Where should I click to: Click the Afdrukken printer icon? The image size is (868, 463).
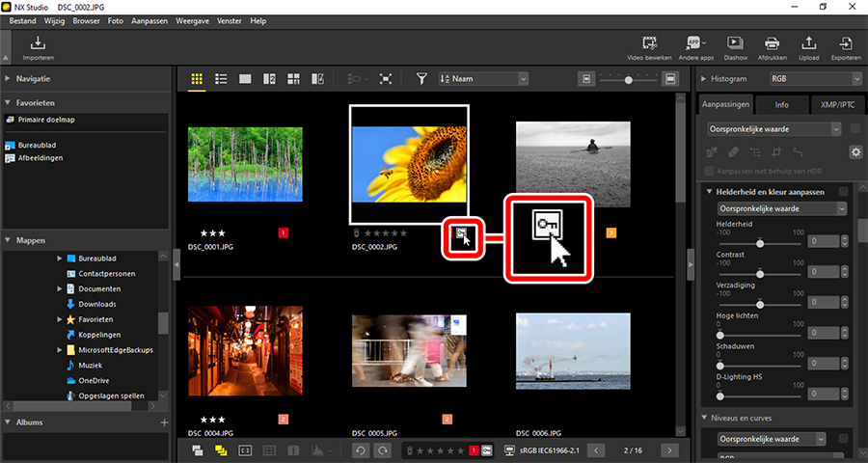pyautogui.click(x=772, y=43)
